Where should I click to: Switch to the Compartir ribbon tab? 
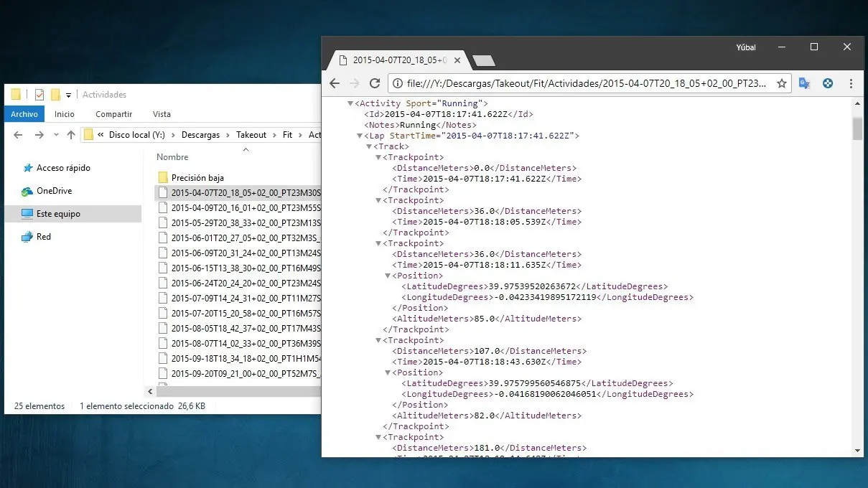(114, 114)
